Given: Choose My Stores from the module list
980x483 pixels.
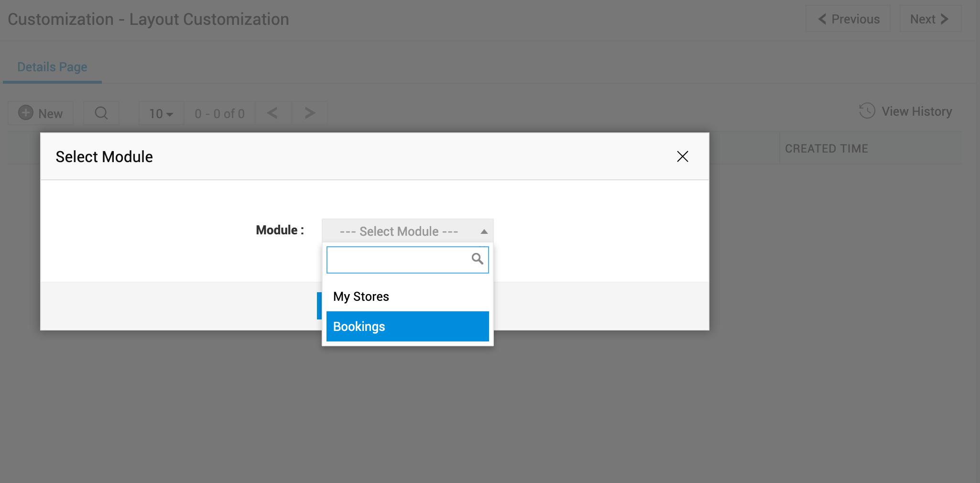Looking at the screenshot, I should coord(407,296).
